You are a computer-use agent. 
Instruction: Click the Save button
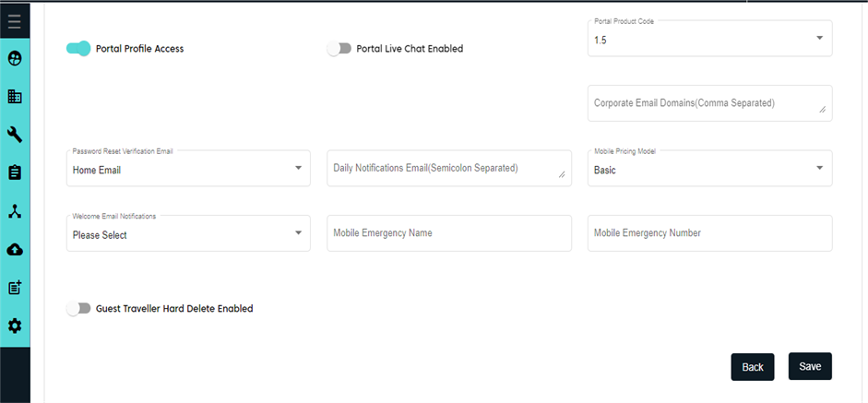(810, 366)
